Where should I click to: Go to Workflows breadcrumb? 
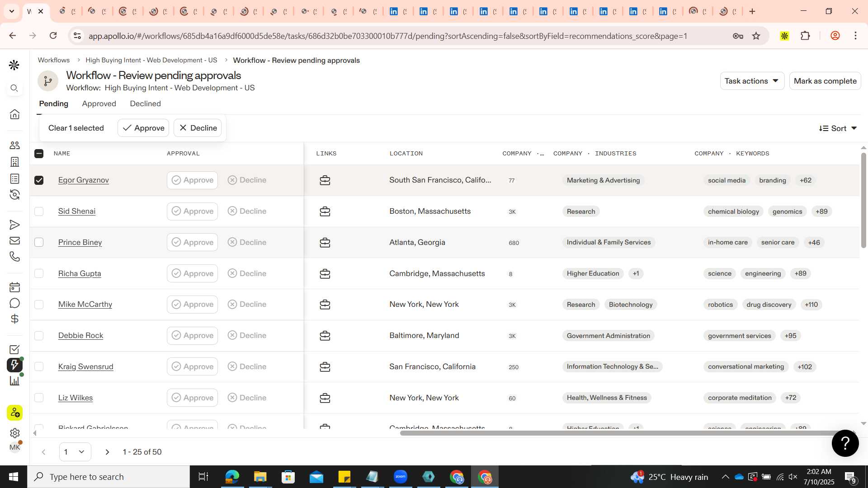(54, 60)
